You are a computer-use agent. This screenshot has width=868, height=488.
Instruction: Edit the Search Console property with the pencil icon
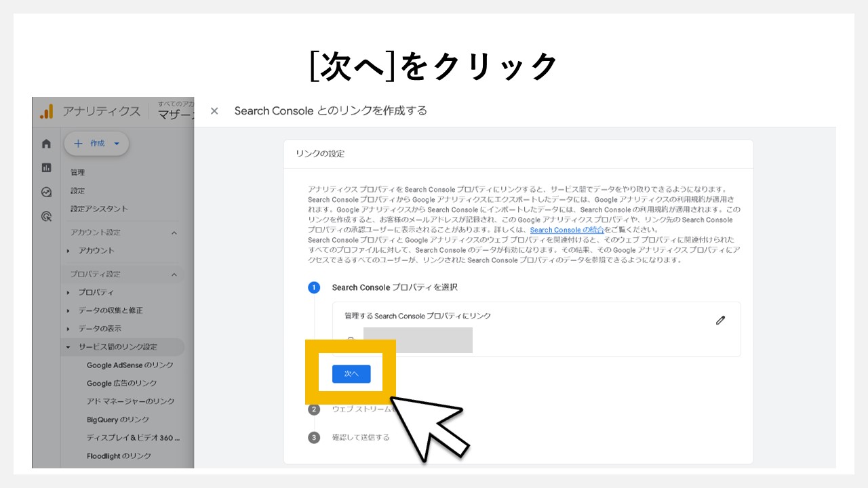[720, 320]
